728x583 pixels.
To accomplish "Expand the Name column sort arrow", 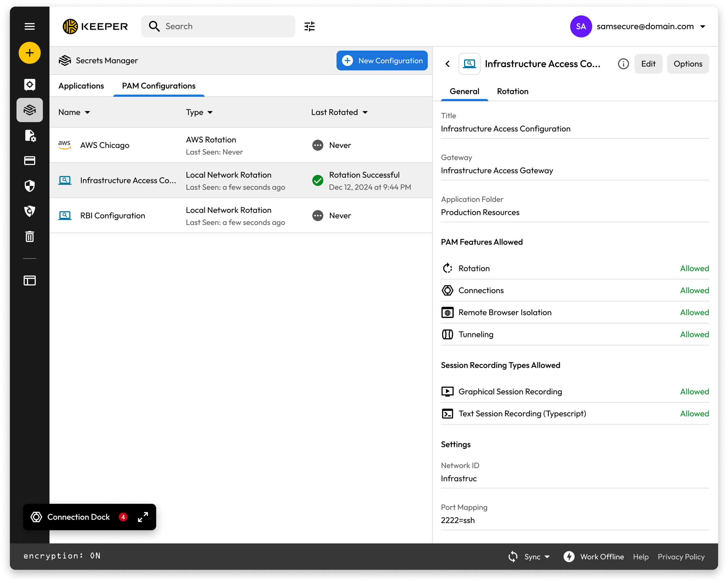I will [x=87, y=113].
